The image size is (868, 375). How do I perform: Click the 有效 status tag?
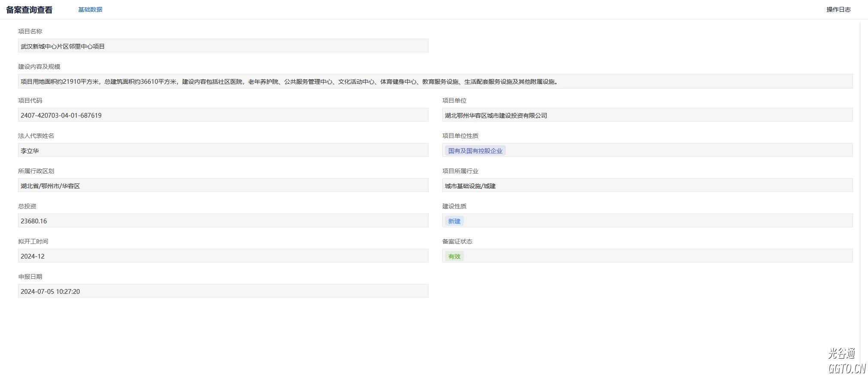click(x=454, y=256)
